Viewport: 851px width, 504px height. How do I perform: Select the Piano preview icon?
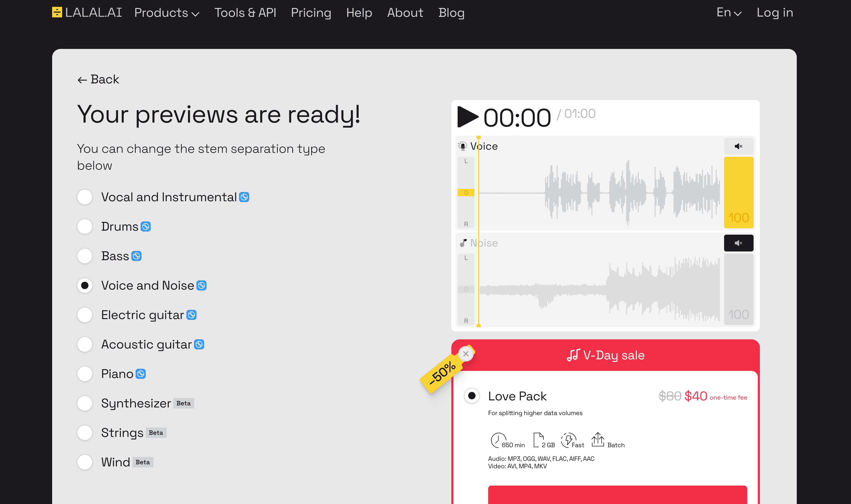tap(140, 374)
